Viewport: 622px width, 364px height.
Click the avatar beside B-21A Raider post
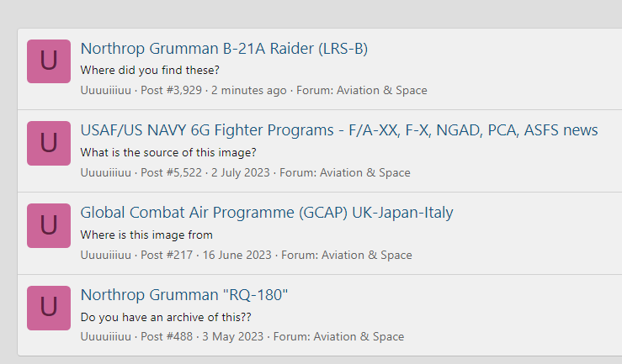(x=49, y=61)
